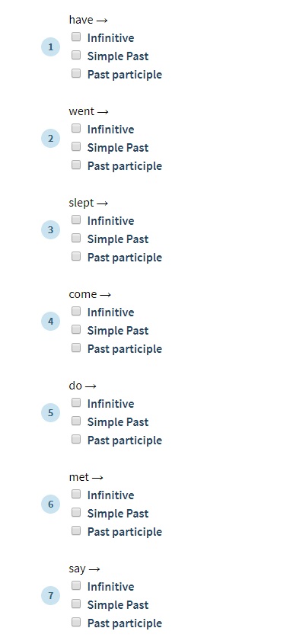Check Infinitive option under went
The height and width of the screenshot is (644, 293).
click(x=76, y=129)
